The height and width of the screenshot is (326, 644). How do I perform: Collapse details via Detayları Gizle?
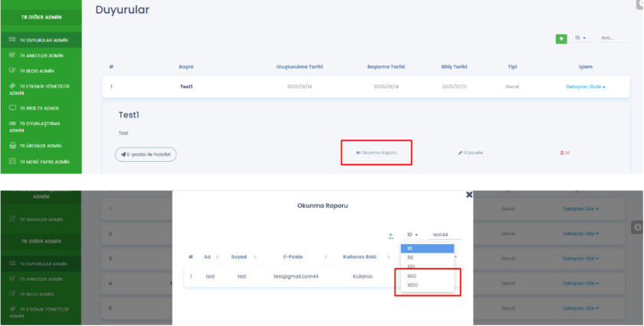click(x=585, y=87)
